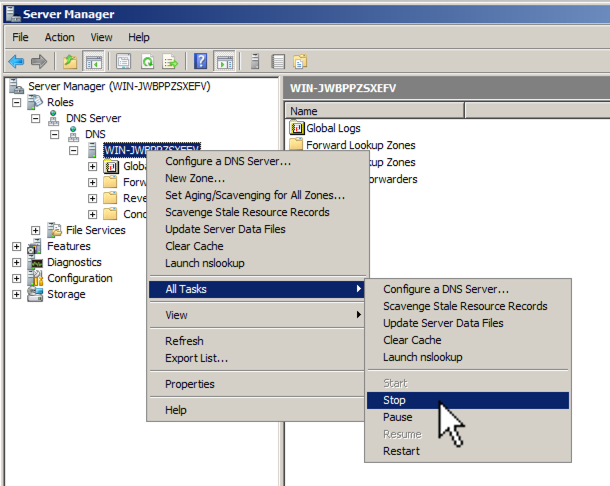This screenshot has width=610, height=486.
Task: Click the Storage icon in tree
Action: point(35,294)
